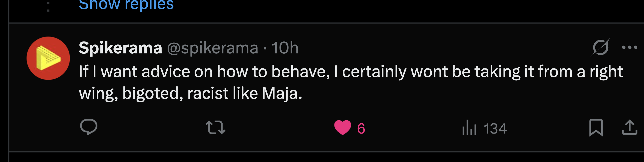Image resolution: width=644 pixels, height=162 pixels.
Task: Open the share arrow icon
Action: tap(630, 128)
